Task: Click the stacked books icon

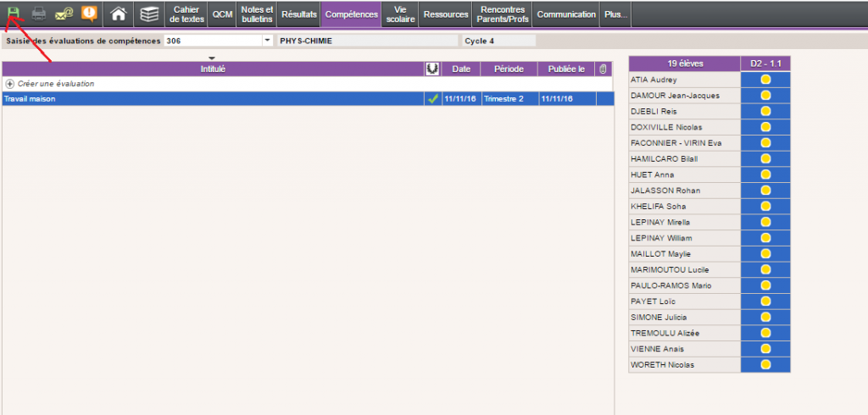Action: 149,14
